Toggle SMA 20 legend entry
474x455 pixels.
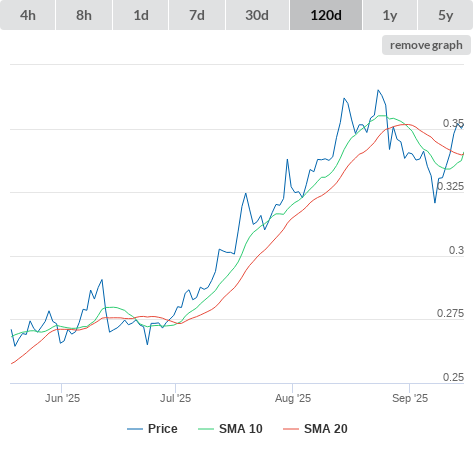pyautogui.click(x=315, y=429)
